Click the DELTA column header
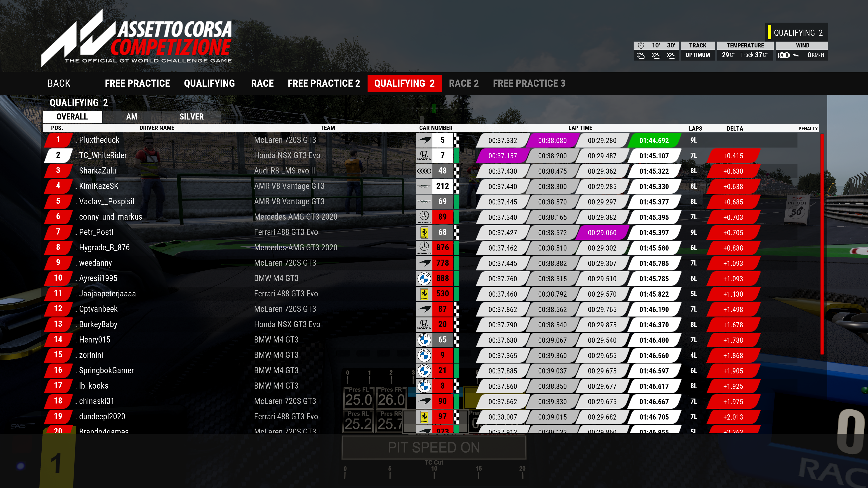 click(x=735, y=129)
